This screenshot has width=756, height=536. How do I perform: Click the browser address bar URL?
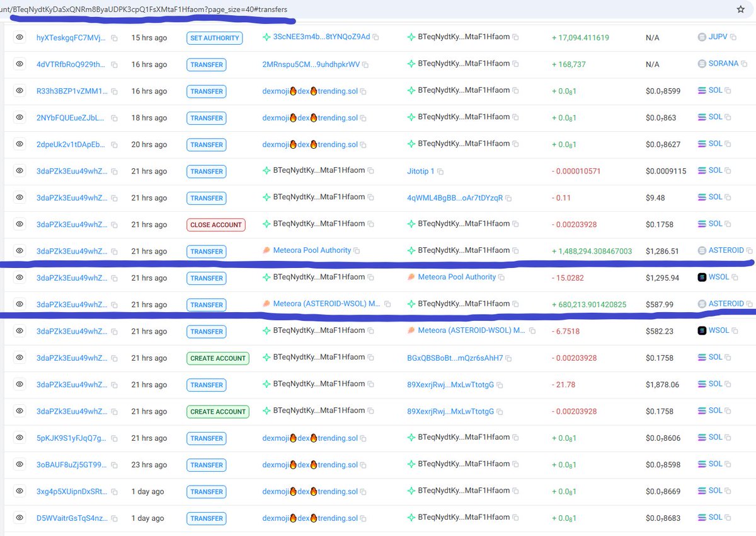(144, 9)
